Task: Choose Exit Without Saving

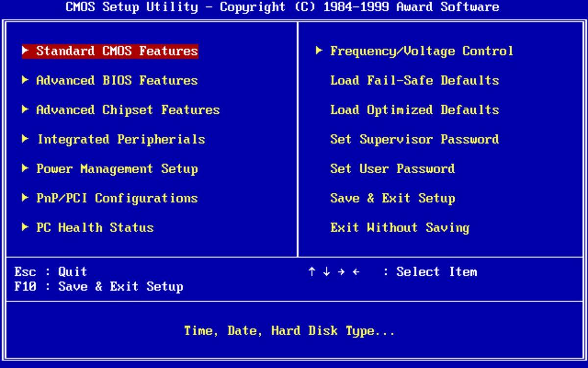Action: click(x=400, y=228)
